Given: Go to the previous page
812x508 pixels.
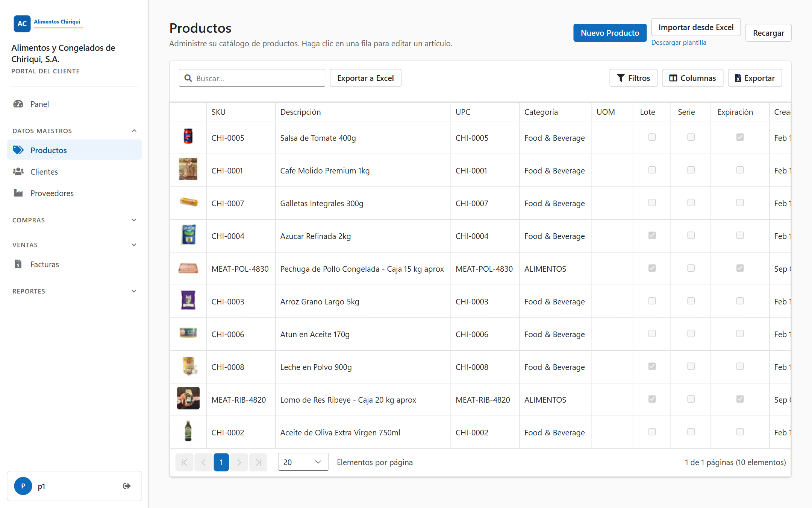Looking at the screenshot, I should pyautogui.click(x=203, y=462).
